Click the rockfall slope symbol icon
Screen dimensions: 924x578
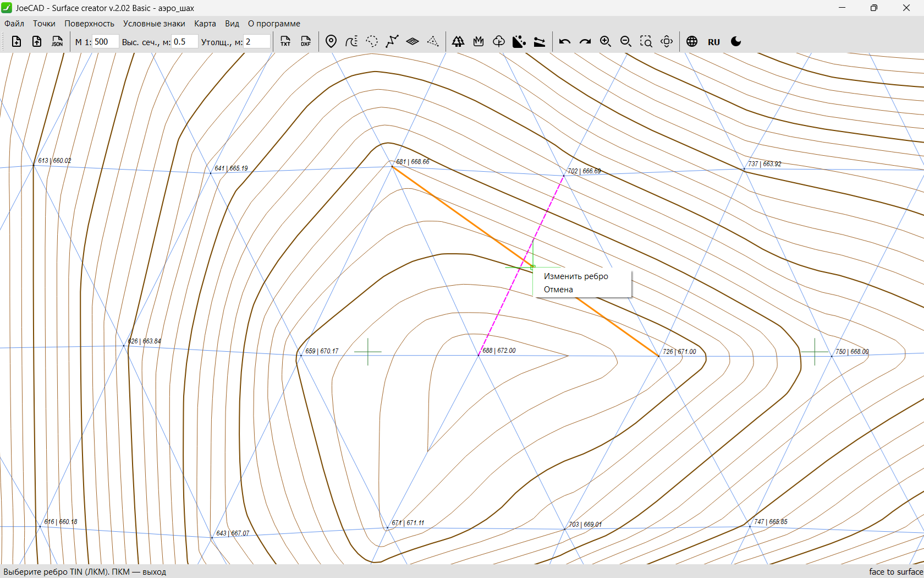click(x=519, y=42)
